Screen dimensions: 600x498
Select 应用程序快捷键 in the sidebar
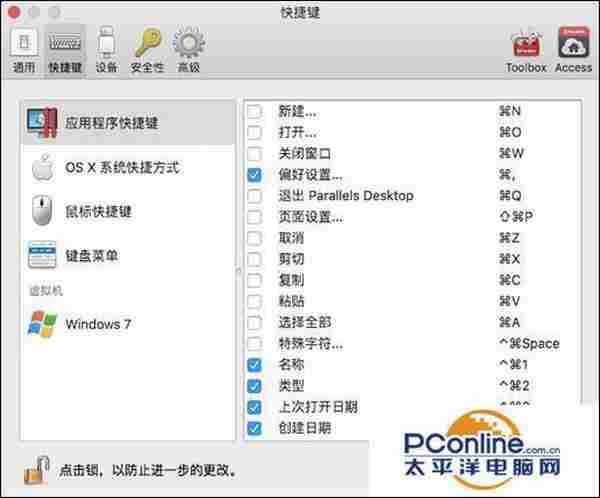click(112, 124)
